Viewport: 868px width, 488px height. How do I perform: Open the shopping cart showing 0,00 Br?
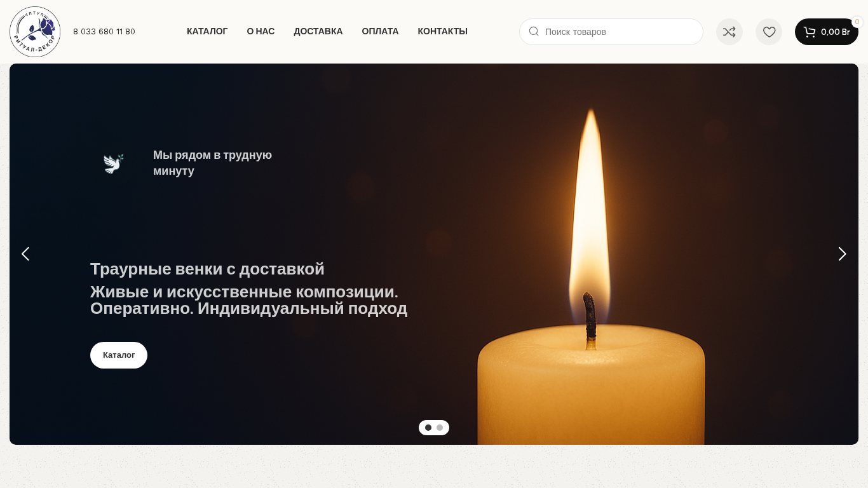coord(827,32)
